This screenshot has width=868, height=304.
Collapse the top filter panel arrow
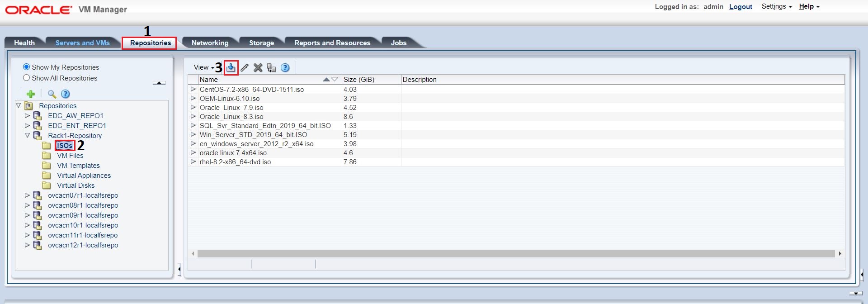pyautogui.click(x=159, y=83)
